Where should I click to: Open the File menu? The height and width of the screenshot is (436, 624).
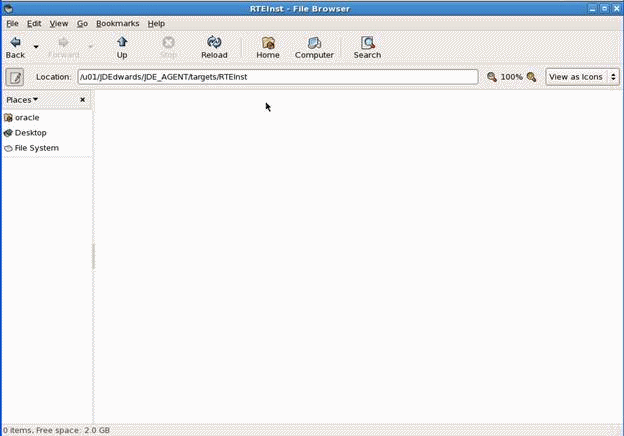(12, 23)
